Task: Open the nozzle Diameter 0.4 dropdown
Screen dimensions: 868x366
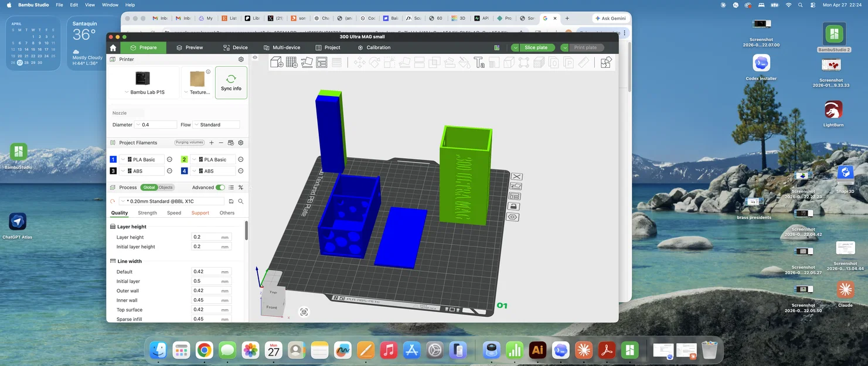Action: (155, 125)
